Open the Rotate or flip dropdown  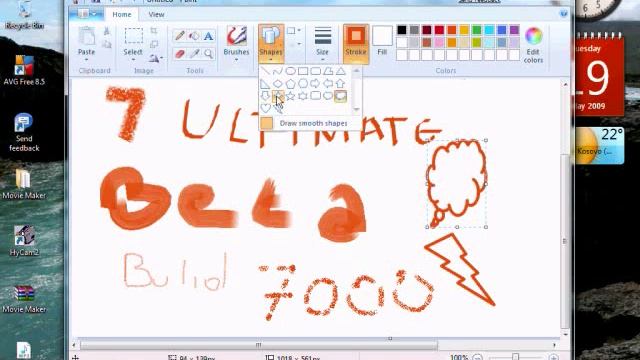[x=155, y=58]
